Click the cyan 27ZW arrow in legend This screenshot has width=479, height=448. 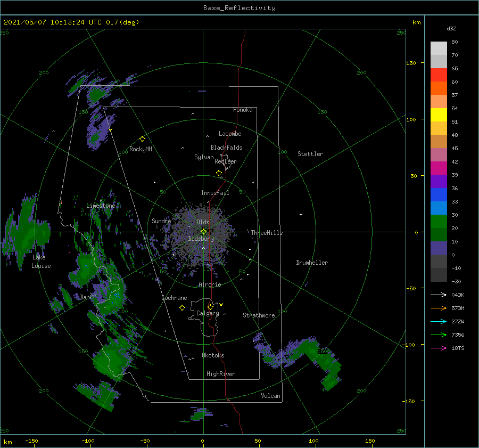[439, 321]
